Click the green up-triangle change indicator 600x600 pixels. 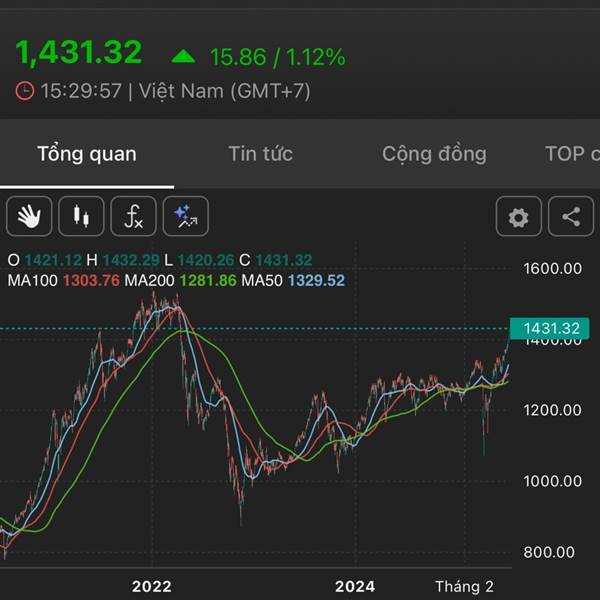(x=183, y=57)
